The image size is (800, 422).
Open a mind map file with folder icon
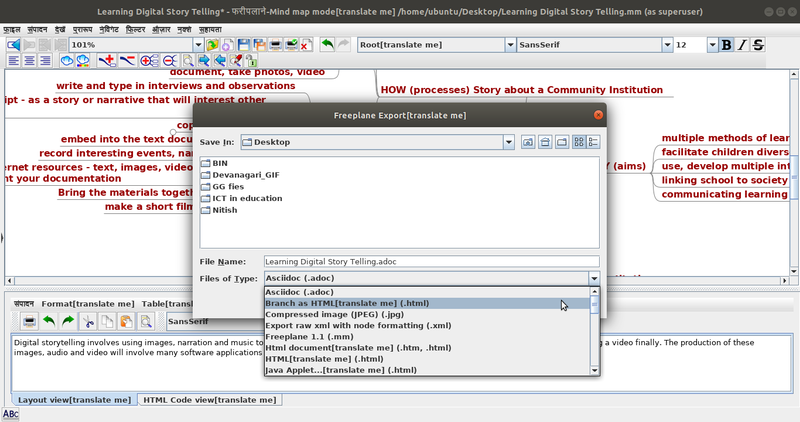[212, 45]
